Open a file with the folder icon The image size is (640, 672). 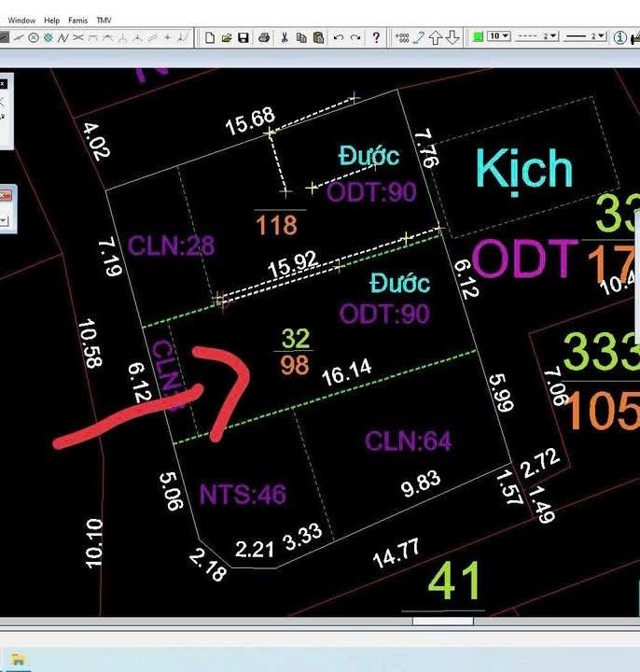[227, 37]
